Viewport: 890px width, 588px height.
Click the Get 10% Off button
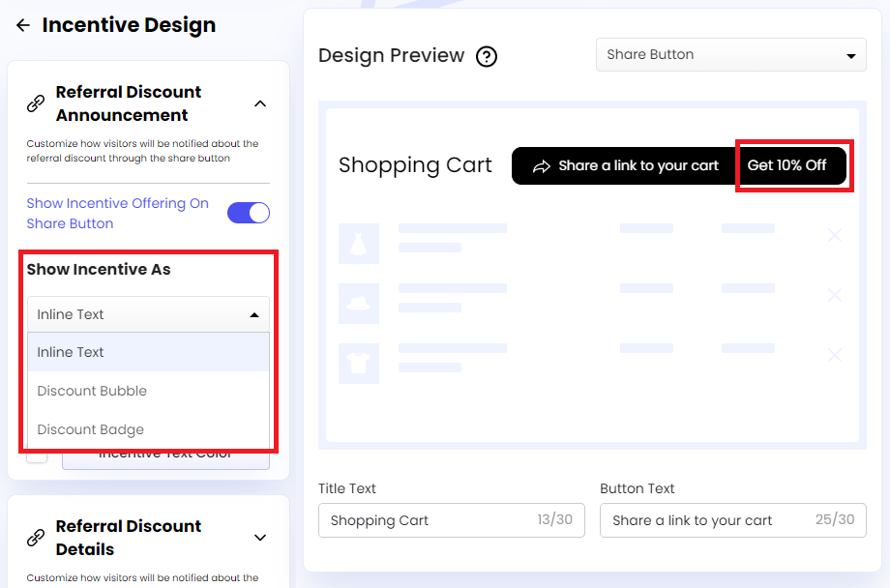(791, 165)
